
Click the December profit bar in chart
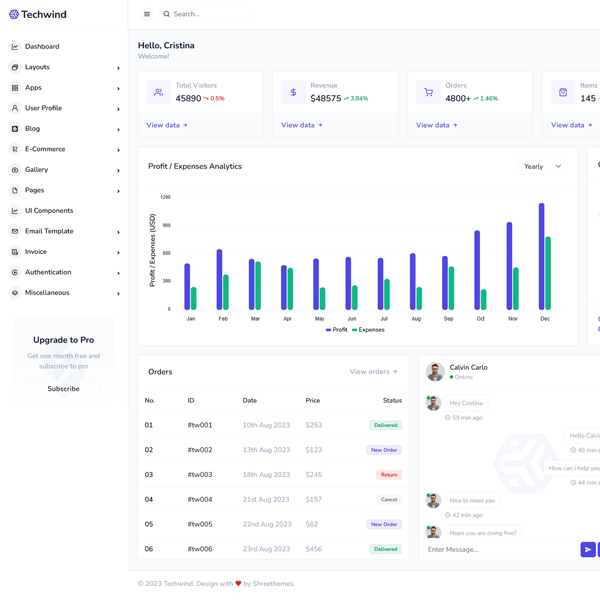[x=541, y=256]
